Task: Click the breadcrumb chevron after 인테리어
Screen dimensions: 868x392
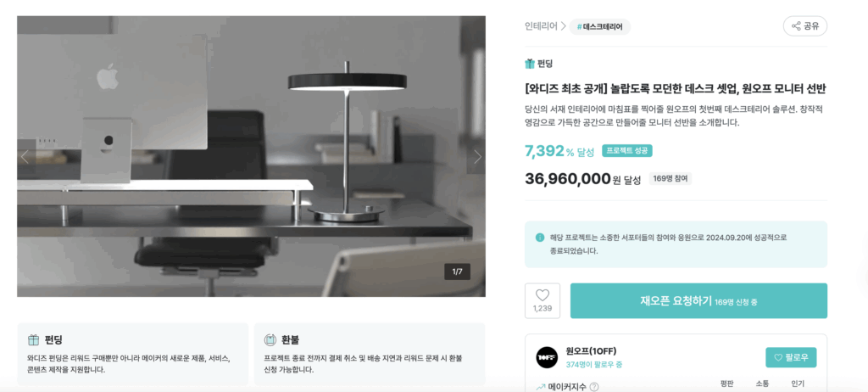Action: click(564, 26)
